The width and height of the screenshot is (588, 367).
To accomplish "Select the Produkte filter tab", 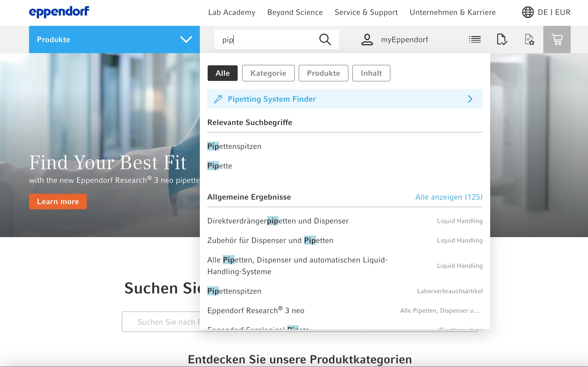I will (x=323, y=73).
